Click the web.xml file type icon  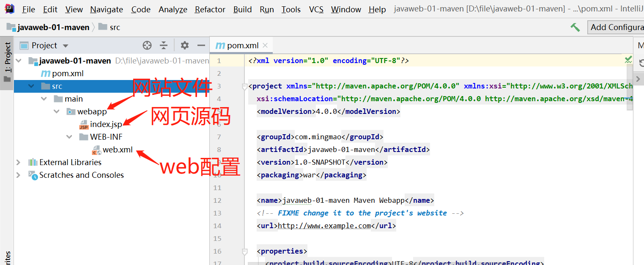click(x=96, y=150)
